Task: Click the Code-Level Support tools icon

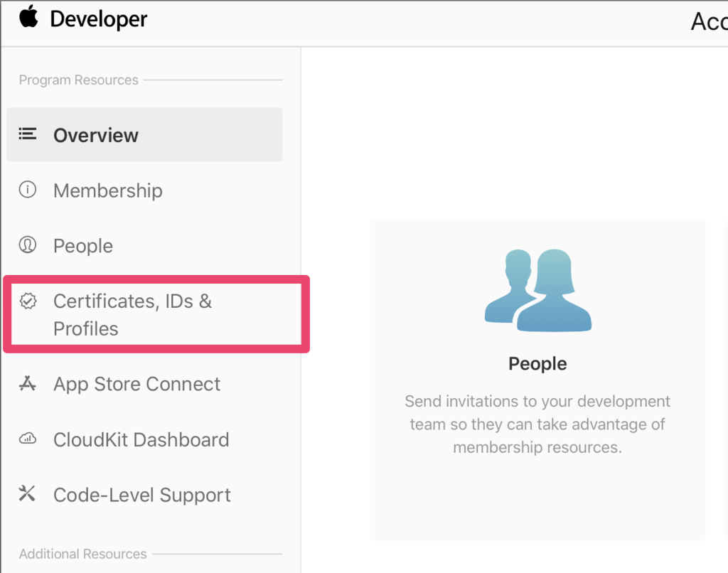Action: 27,493
